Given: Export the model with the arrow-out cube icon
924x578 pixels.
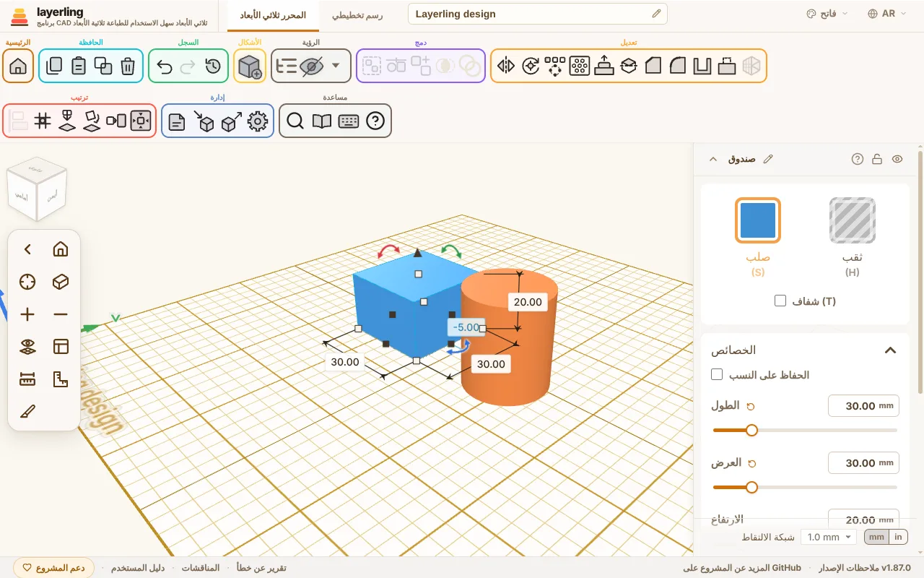Looking at the screenshot, I should click(231, 121).
